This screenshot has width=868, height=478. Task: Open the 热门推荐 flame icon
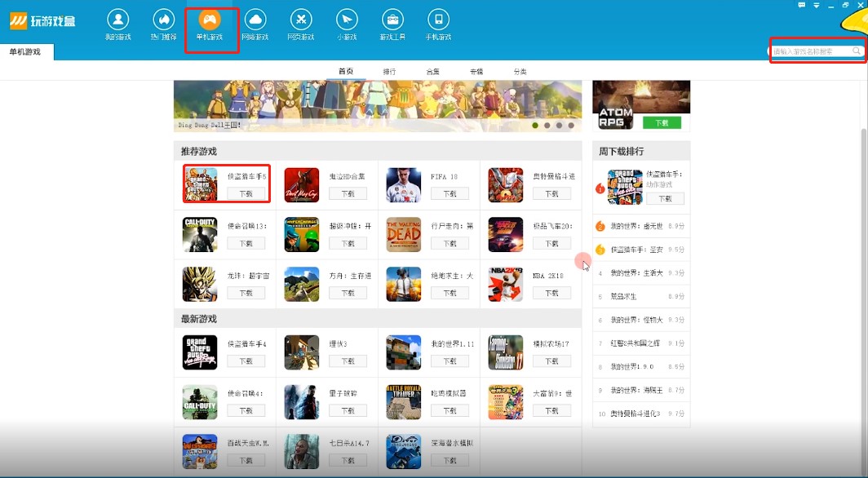(x=164, y=20)
